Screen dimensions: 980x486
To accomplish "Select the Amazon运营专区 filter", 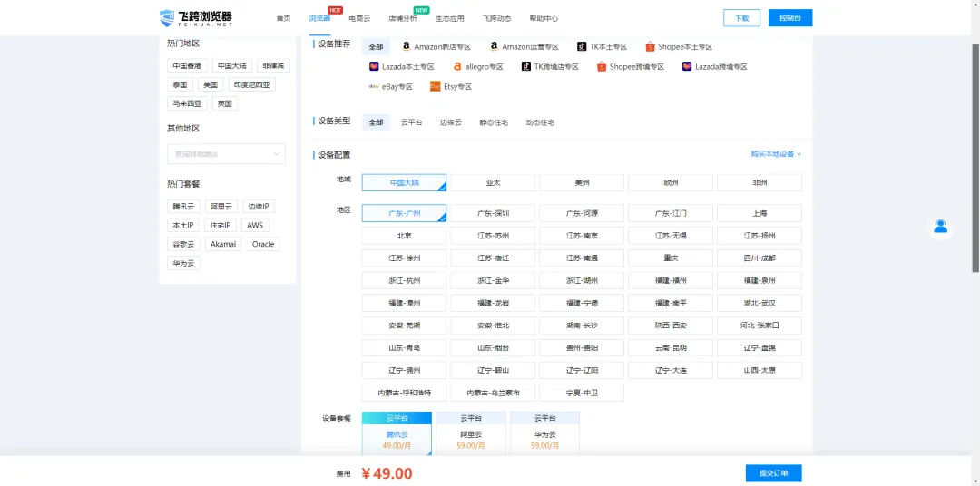I will point(524,47).
